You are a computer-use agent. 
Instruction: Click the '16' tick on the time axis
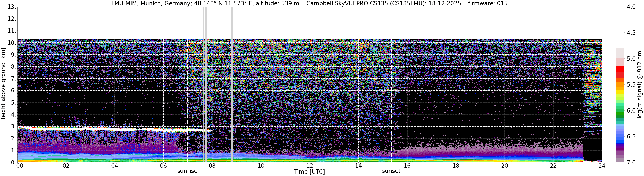click(x=407, y=166)
